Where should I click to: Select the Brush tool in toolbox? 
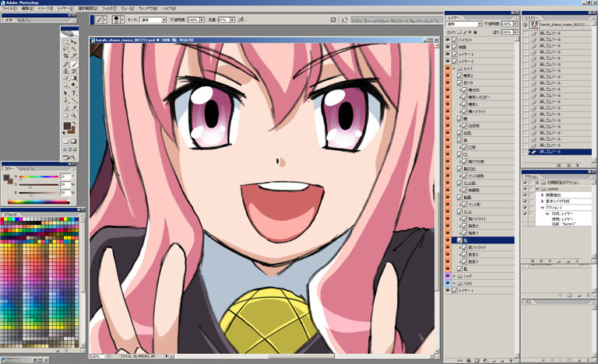(x=74, y=64)
